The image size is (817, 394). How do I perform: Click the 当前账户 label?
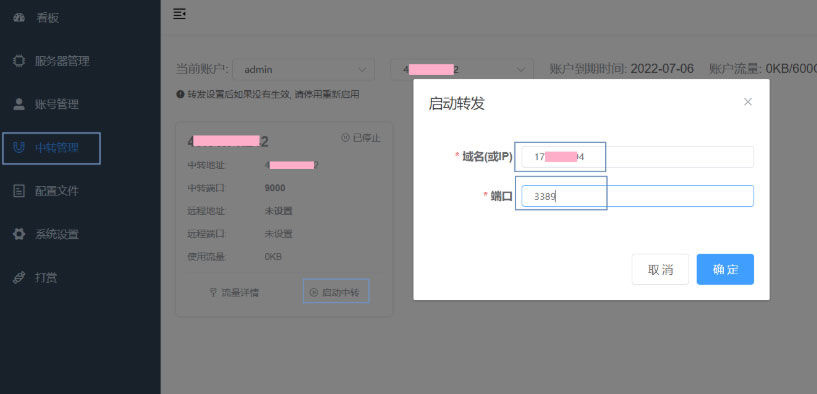click(x=202, y=69)
